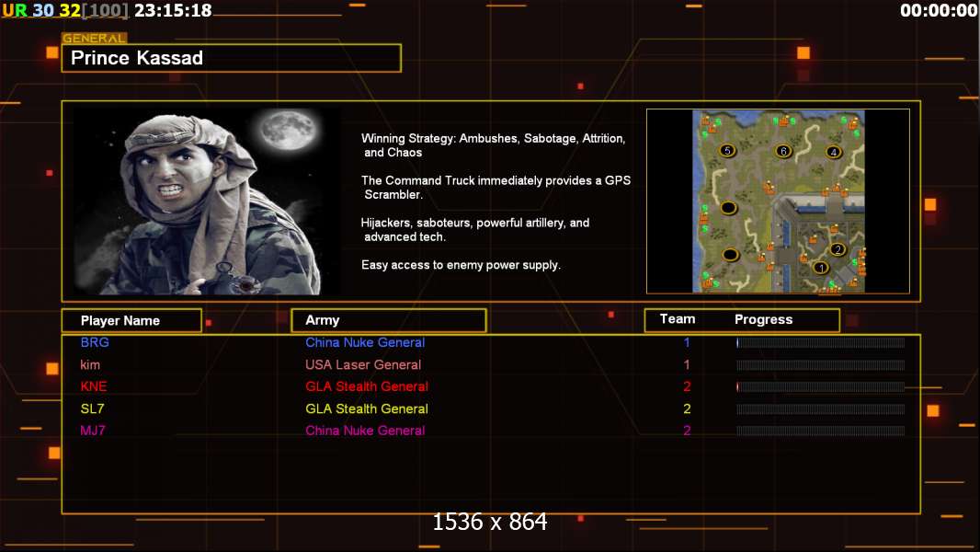980x552 pixels.
Task: Click the 1536 x 864 resolution text
Action: (490, 522)
